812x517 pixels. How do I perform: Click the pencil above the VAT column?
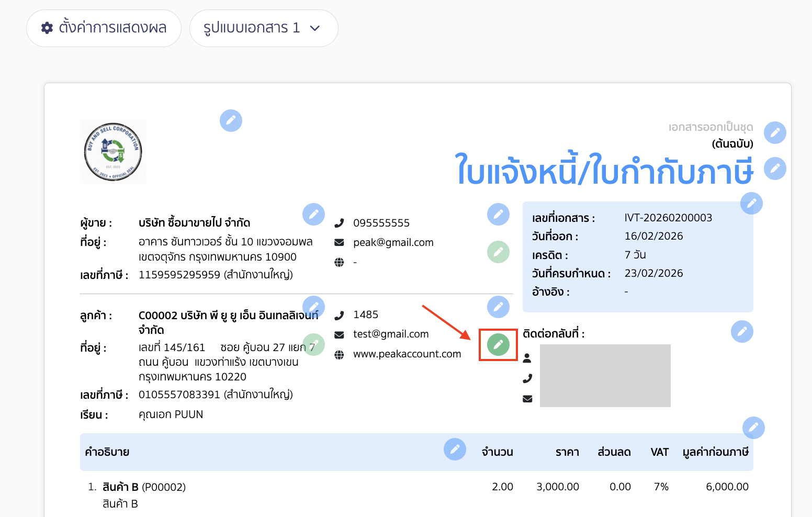753,428
